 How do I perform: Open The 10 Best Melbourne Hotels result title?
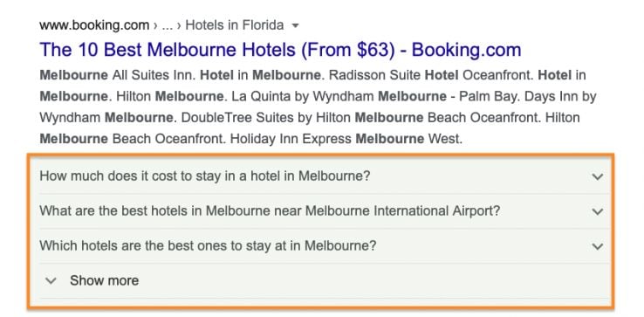point(280,50)
